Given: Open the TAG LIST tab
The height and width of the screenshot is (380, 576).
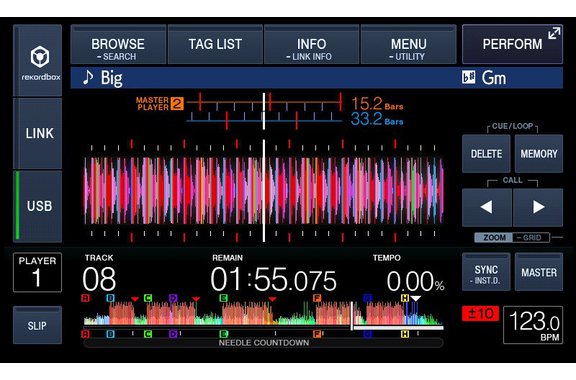Looking at the screenshot, I should click(215, 44).
